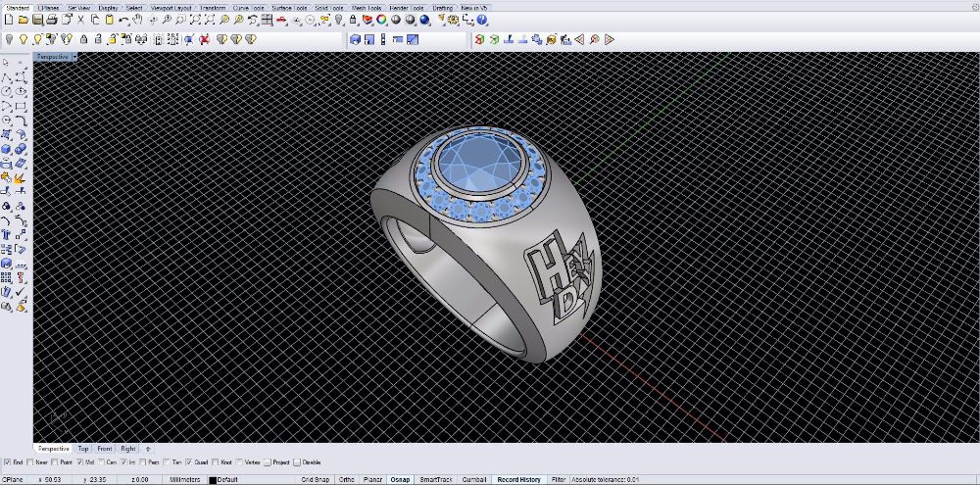Enable the Near osnap checkbox
980x485 pixels.
pyautogui.click(x=31, y=461)
